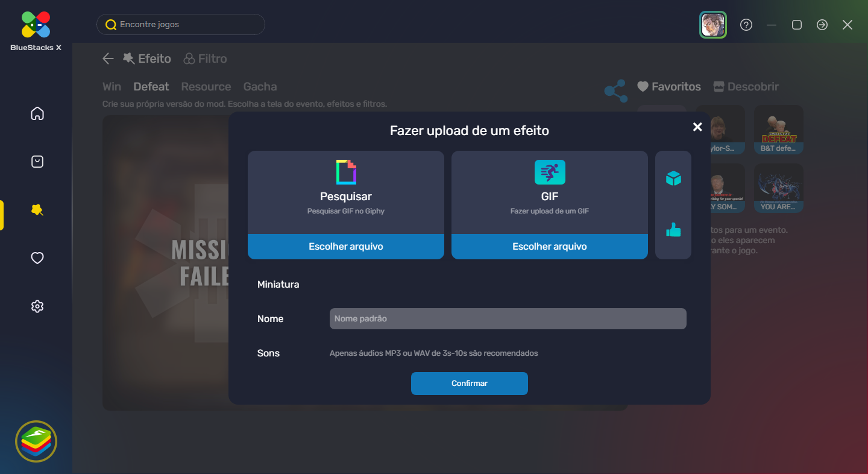Screen dimensions: 868x474
Task: Click the BlueStacks X logo
Action: pos(36,30)
